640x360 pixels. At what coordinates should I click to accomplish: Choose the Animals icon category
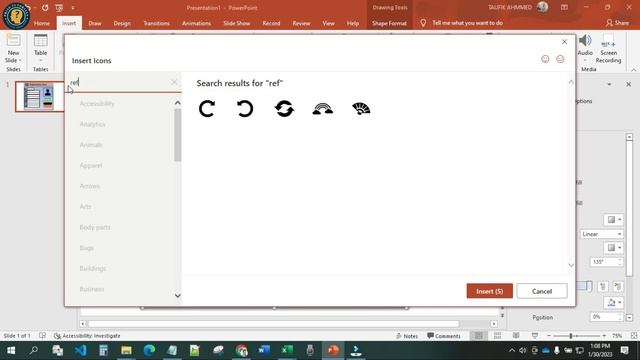pyautogui.click(x=91, y=145)
